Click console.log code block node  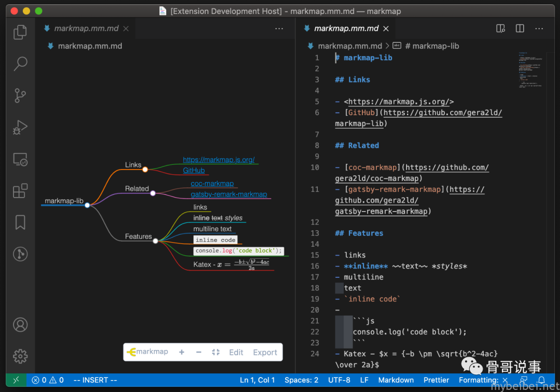(239, 250)
